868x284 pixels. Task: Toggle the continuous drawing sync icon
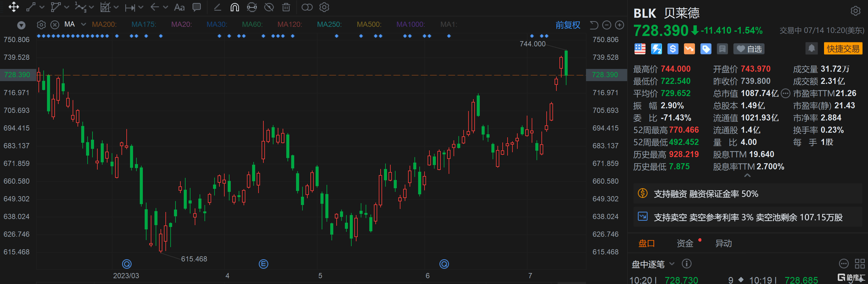coord(252,7)
